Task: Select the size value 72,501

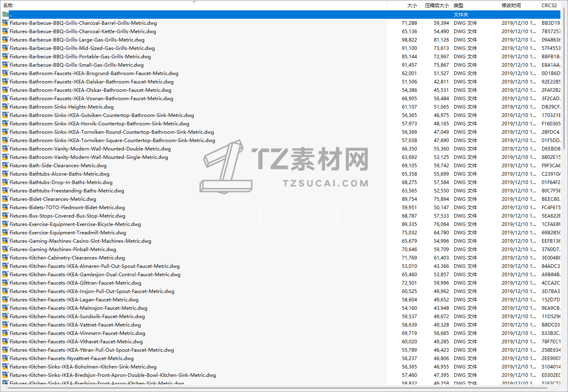Action: [409, 283]
